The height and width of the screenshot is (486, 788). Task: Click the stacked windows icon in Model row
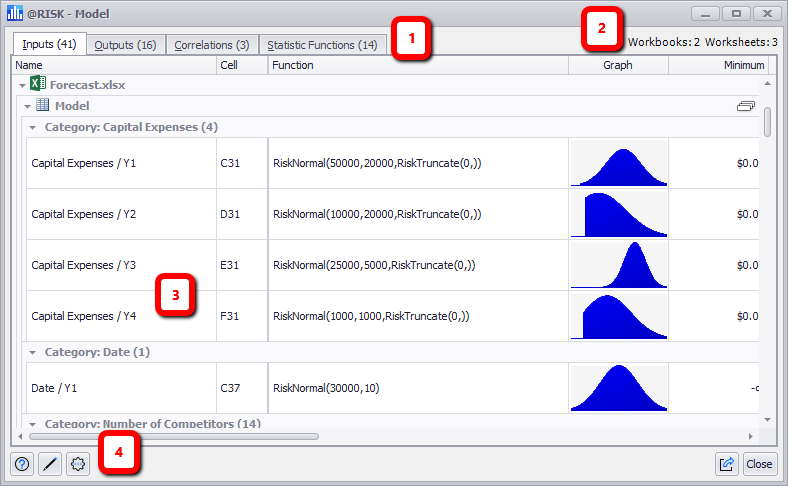pos(745,106)
